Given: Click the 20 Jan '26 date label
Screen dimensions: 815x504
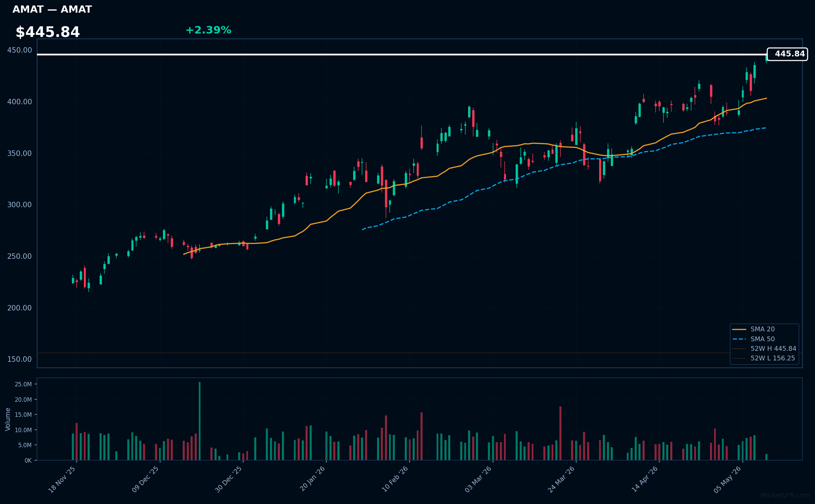Looking at the screenshot, I should coord(312,479).
